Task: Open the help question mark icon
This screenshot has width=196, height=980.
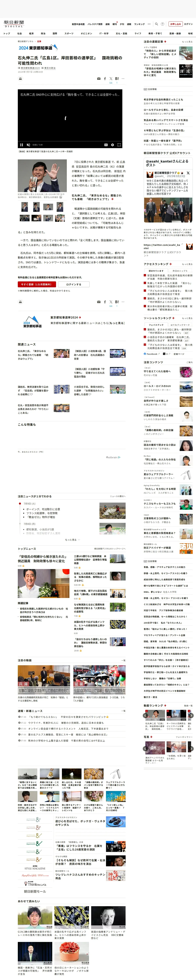Action: pyautogui.click(x=163, y=24)
